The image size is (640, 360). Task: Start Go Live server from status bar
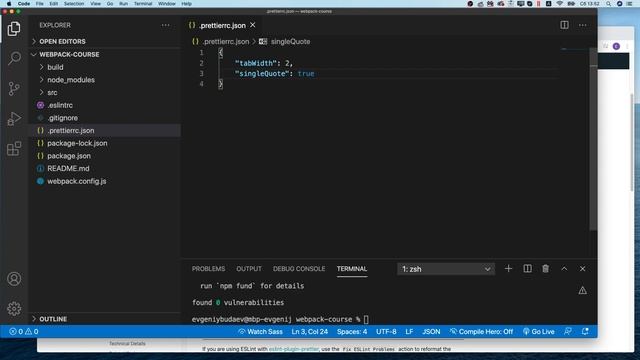(539, 331)
